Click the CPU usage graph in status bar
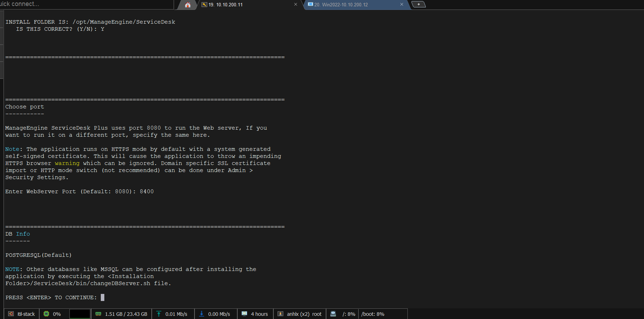The width and height of the screenshot is (644, 319). pyautogui.click(x=80, y=314)
